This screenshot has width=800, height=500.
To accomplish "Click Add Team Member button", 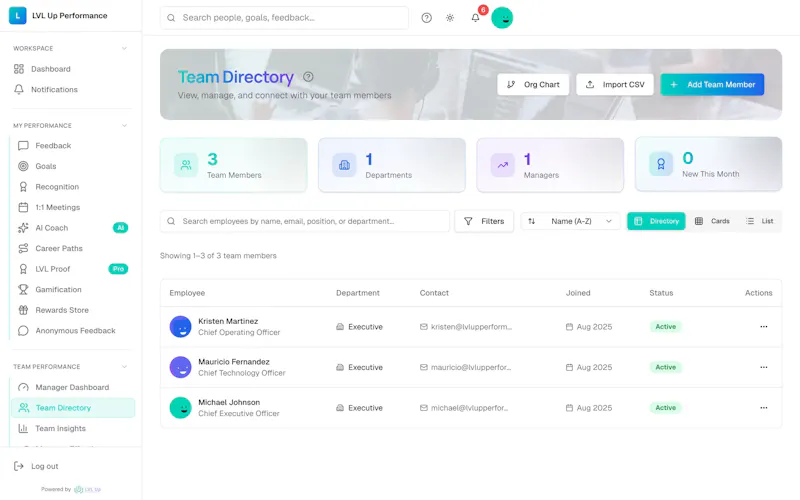I will click(x=712, y=85).
